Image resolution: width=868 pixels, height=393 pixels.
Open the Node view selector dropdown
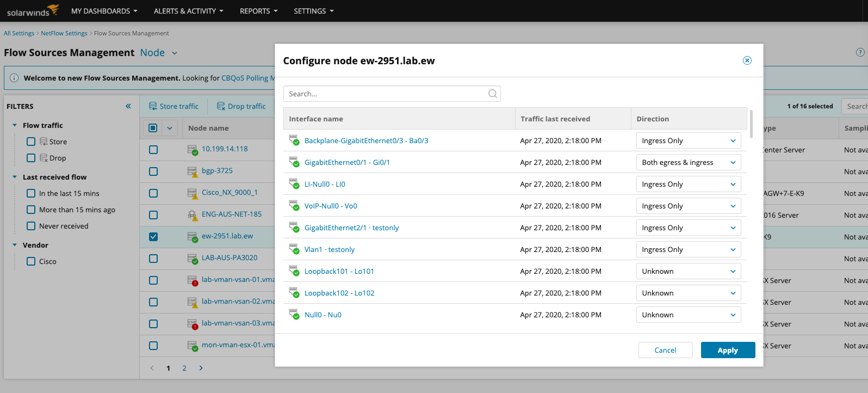[158, 53]
